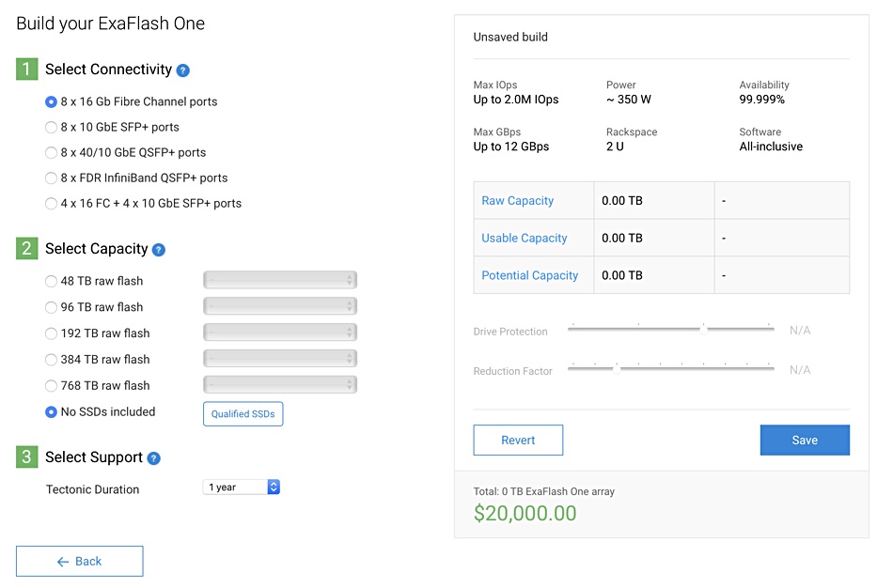893x588 pixels.
Task: Click the Reduction Factor slider handle
Action: point(617,369)
